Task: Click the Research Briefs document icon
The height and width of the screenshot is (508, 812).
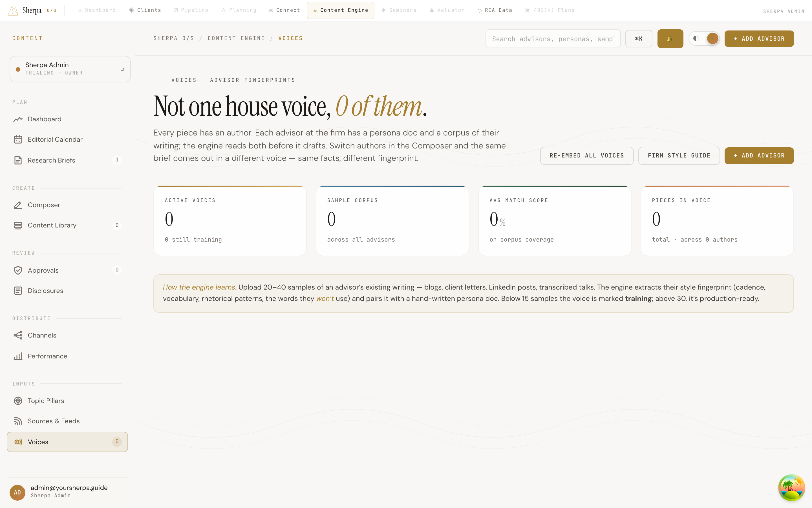Action: 18,160
